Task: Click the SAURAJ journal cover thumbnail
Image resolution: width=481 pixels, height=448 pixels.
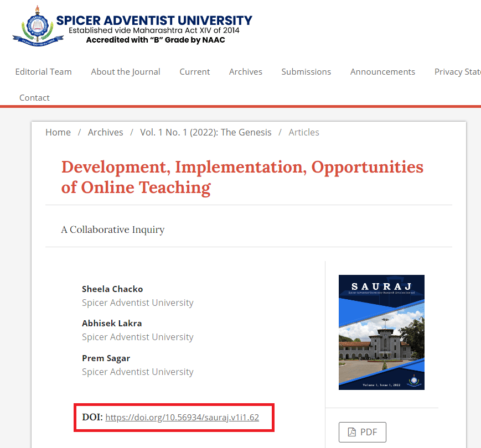Action: pyautogui.click(x=381, y=332)
